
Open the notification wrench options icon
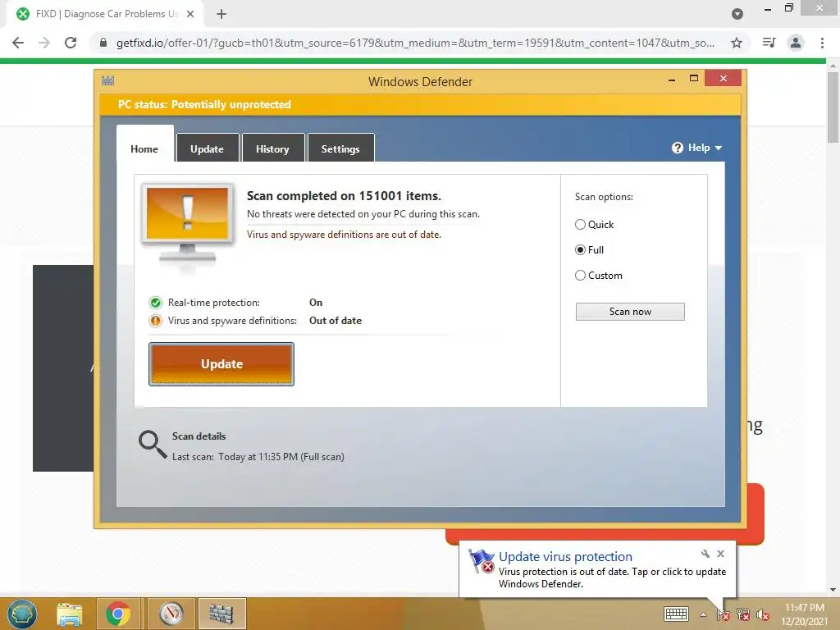(x=705, y=554)
